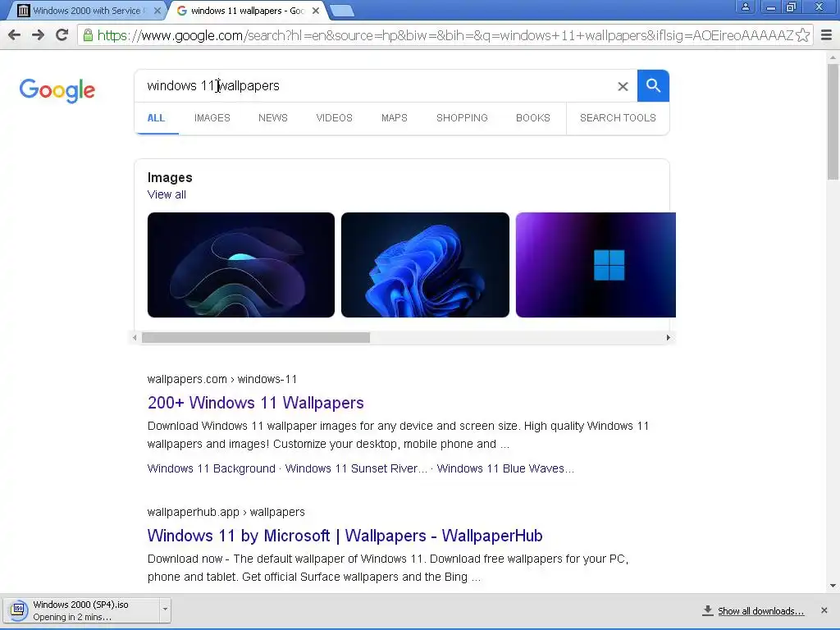
Task: Open SEARCH TOOLS options
Action: coord(618,118)
